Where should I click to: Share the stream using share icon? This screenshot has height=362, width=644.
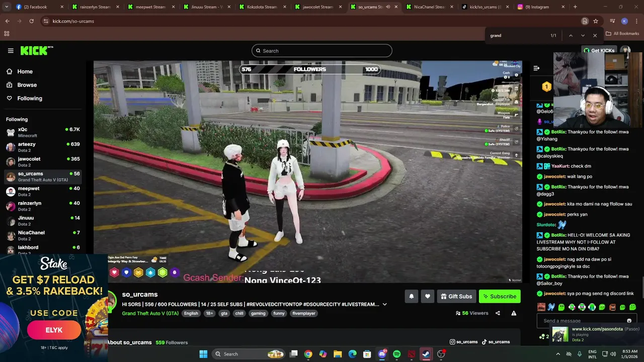(498, 313)
